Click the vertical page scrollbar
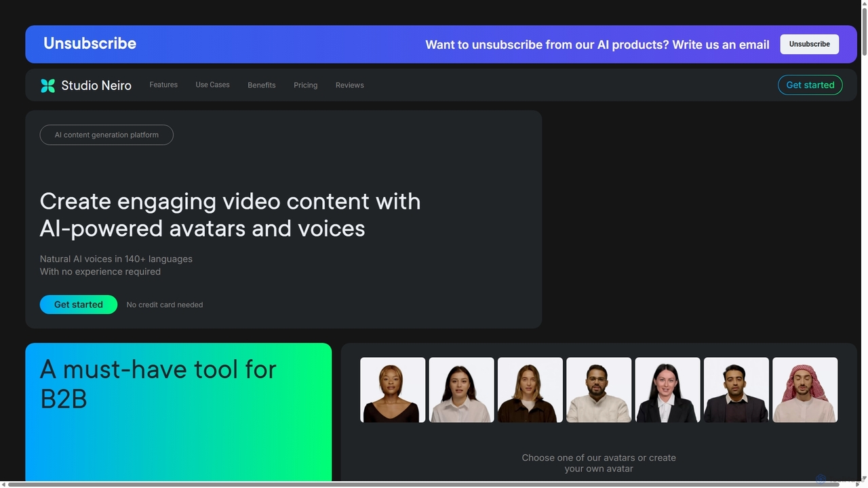This screenshot has height=488, width=868. click(863, 30)
